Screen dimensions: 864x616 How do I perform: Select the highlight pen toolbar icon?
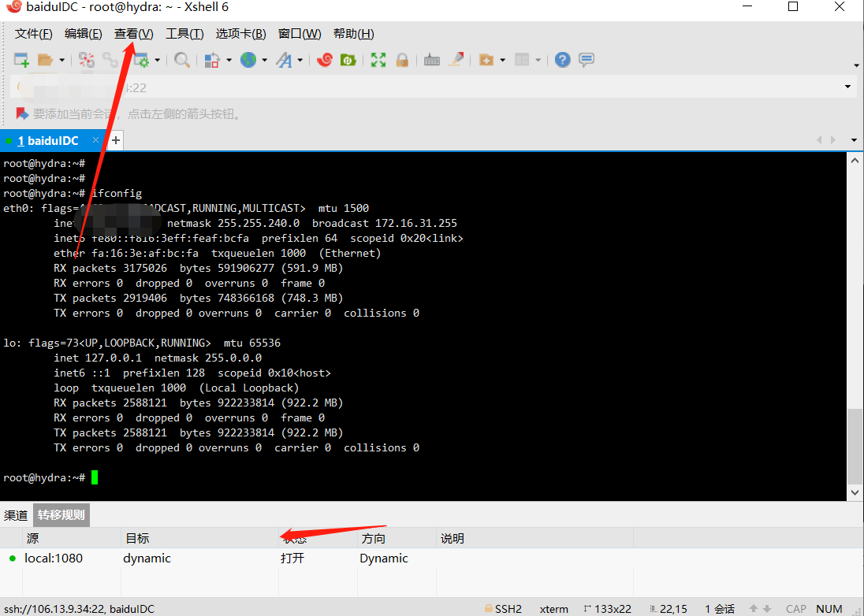click(456, 60)
